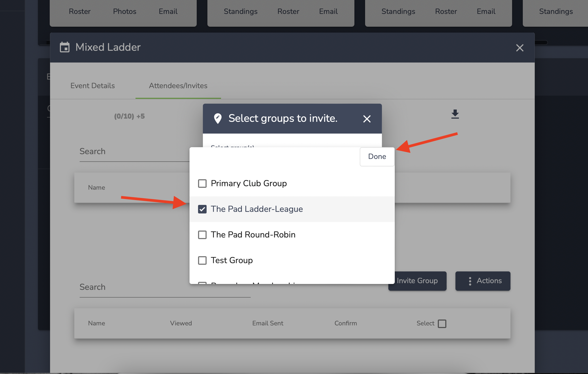Image resolution: width=588 pixels, height=374 pixels.
Task: Click the Name header in invites table
Action: [96, 323]
